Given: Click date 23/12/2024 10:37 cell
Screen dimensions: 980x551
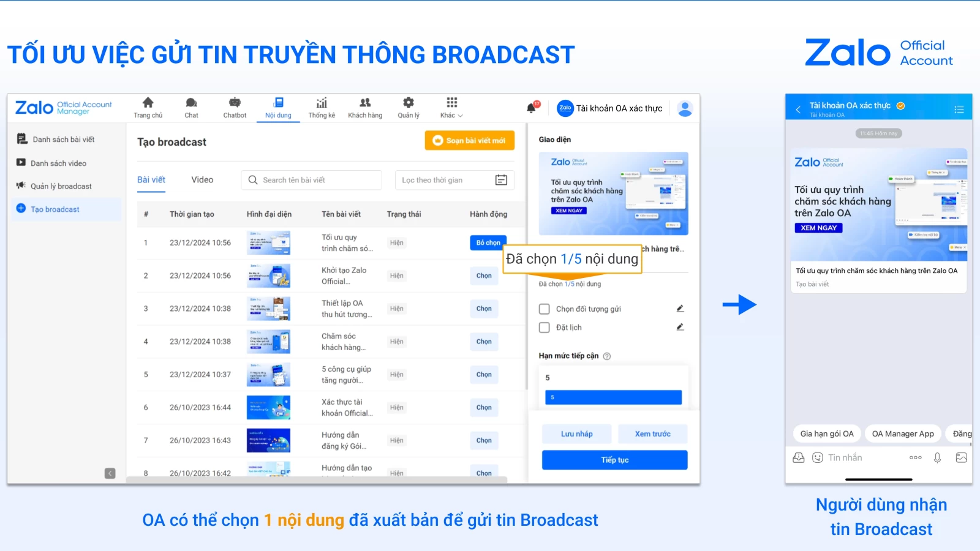Looking at the screenshot, I should [200, 375].
